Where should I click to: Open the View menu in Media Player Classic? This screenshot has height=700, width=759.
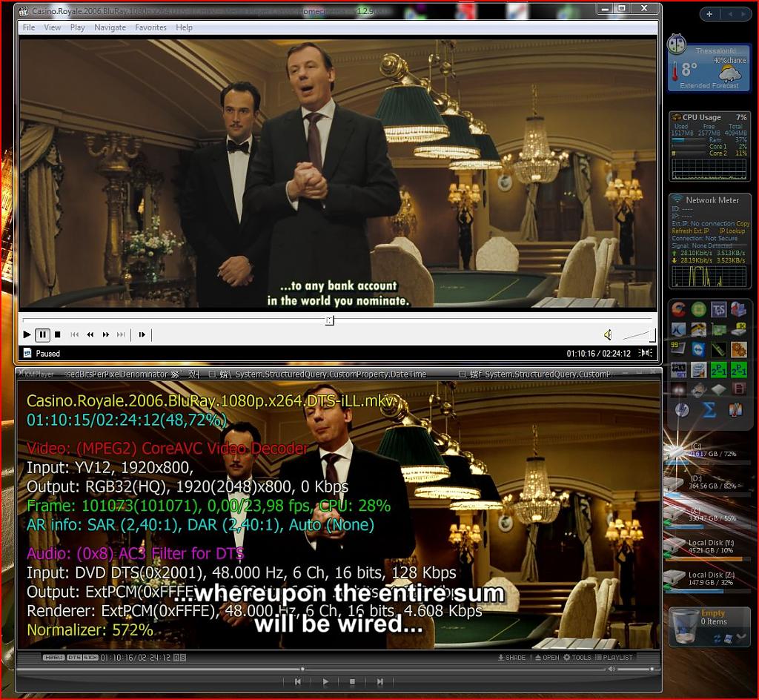pyautogui.click(x=53, y=27)
